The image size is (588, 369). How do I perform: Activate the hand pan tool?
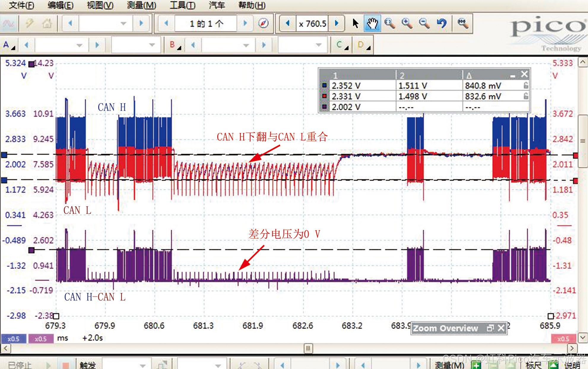372,23
